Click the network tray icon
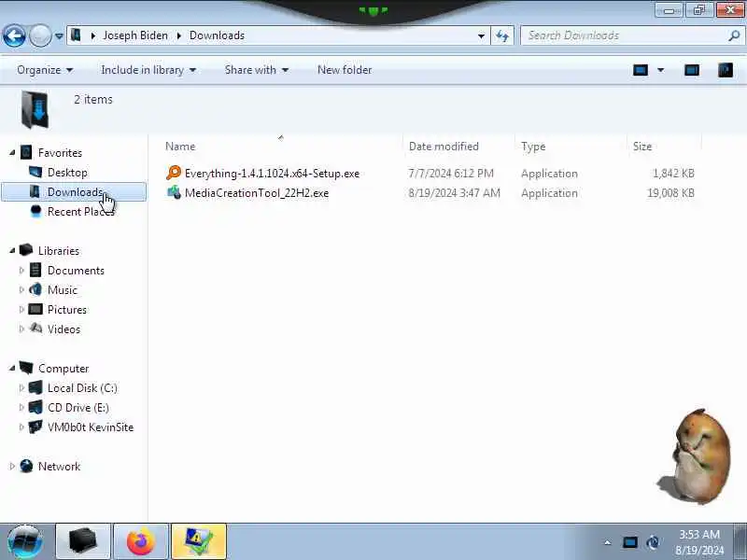The height and width of the screenshot is (560, 747). pos(653,542)
